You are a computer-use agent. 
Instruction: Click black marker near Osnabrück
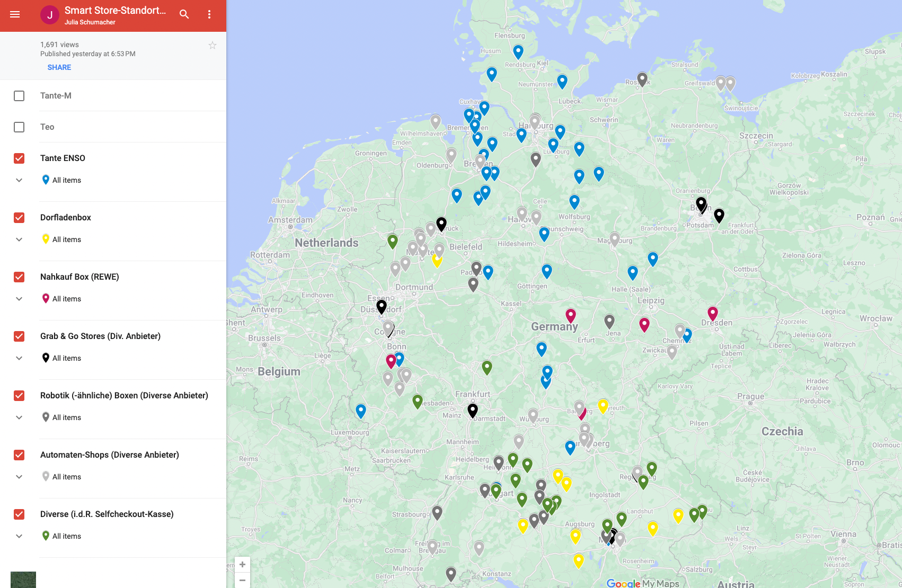pos(441,224)
